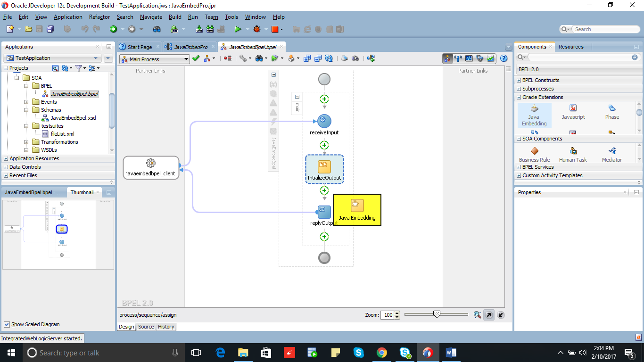Click the Expand All icon in BPEL toolbar

(307, 58)
